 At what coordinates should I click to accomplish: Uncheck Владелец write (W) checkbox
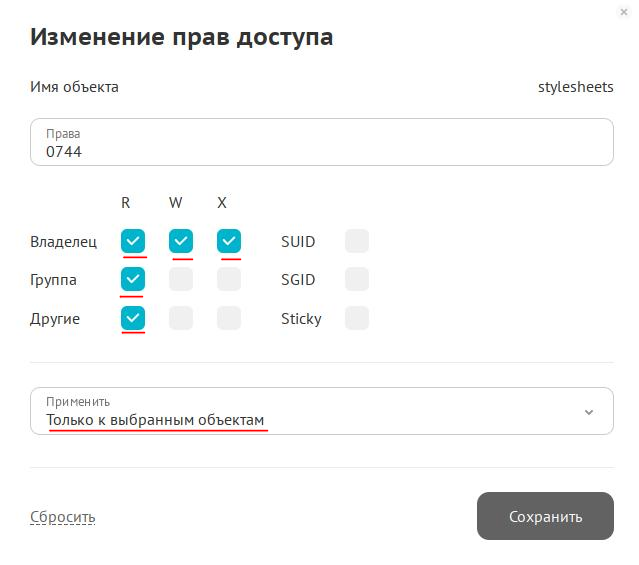[x=181, y=241]
